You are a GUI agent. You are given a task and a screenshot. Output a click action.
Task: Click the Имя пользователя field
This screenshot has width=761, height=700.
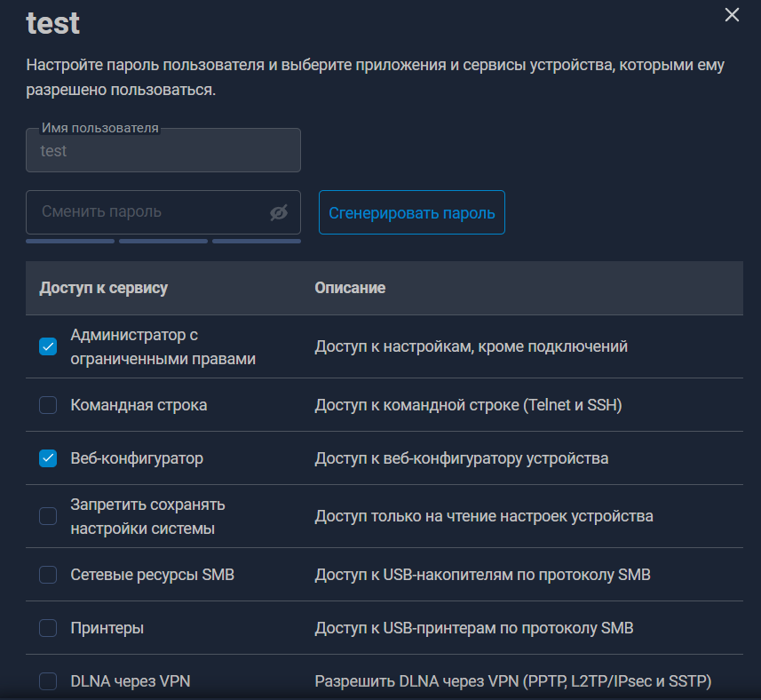coord(163,151)
